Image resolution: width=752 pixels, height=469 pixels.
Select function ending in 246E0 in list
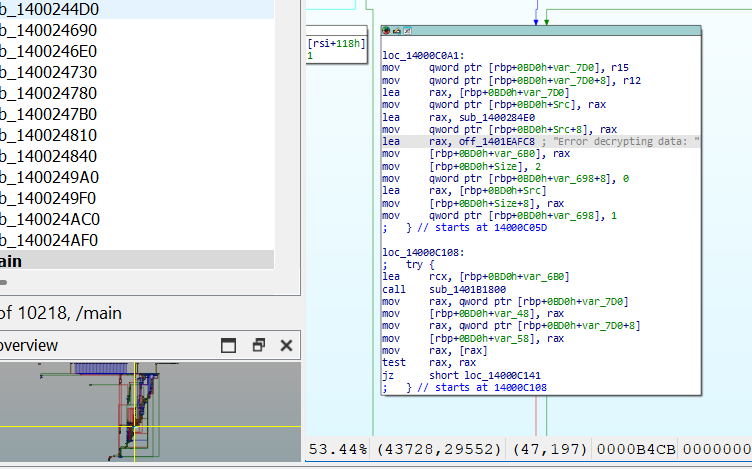click(48, 51)
